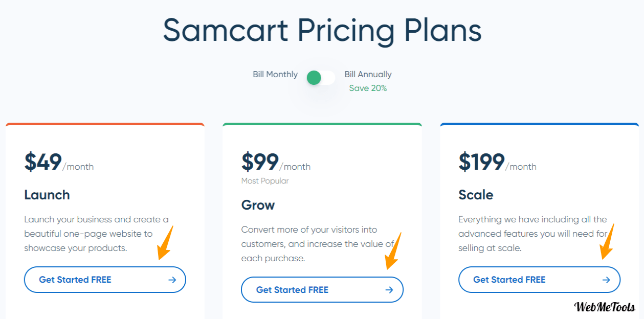Click the Save 20% green text
The image size is (644, 319).
(368, 88)
